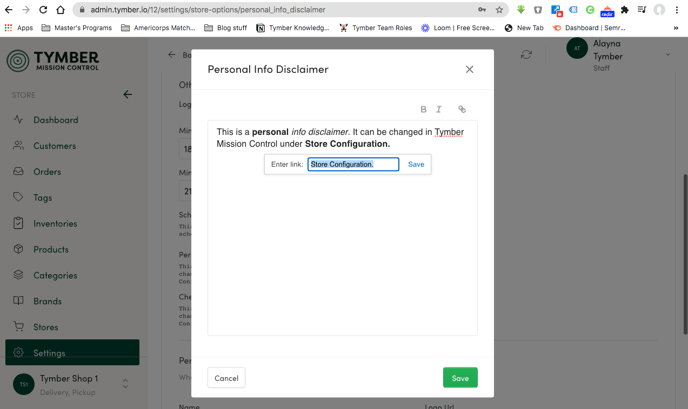Image resolution: width=688 pixels, height=409 pixels.
Task: Save the entered link URL
Action: point(416,164)
